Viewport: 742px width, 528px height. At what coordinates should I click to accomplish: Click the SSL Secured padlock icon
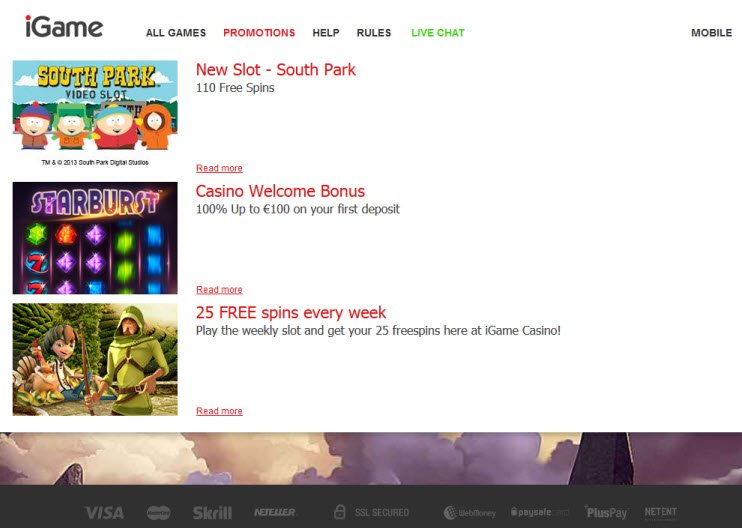click(x=339, y=511)
